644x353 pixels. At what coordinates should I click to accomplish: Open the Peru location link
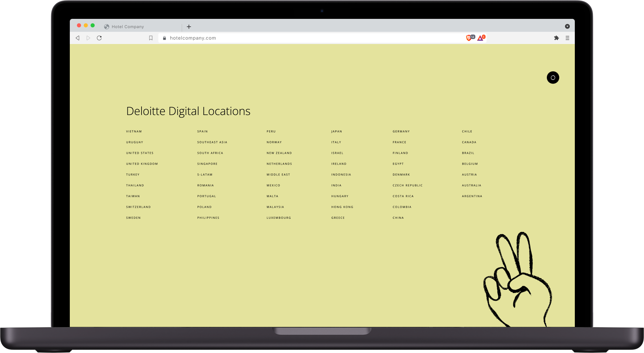pos(271,131)
